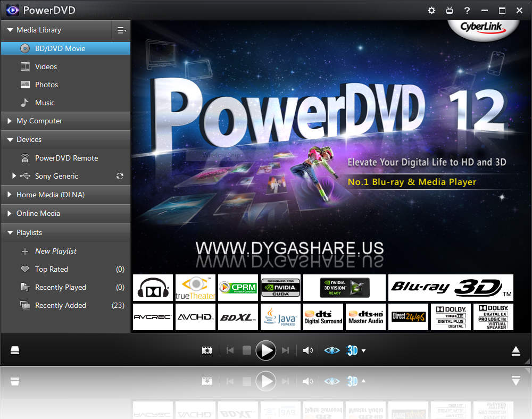The height and width of the screenshot is (419, 532).
Task: Stop playback
Action: [247, 350]
